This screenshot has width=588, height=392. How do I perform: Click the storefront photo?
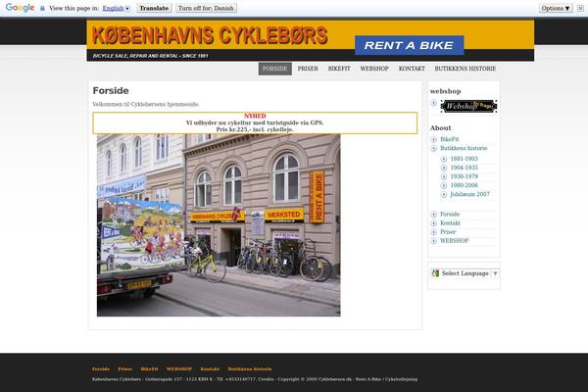pos(219,225)
